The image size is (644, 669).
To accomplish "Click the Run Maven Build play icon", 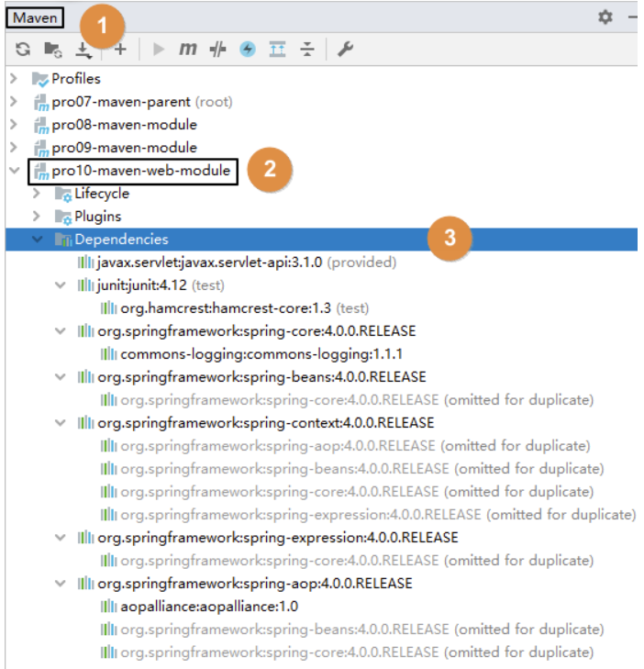I will tap(159, 50).
